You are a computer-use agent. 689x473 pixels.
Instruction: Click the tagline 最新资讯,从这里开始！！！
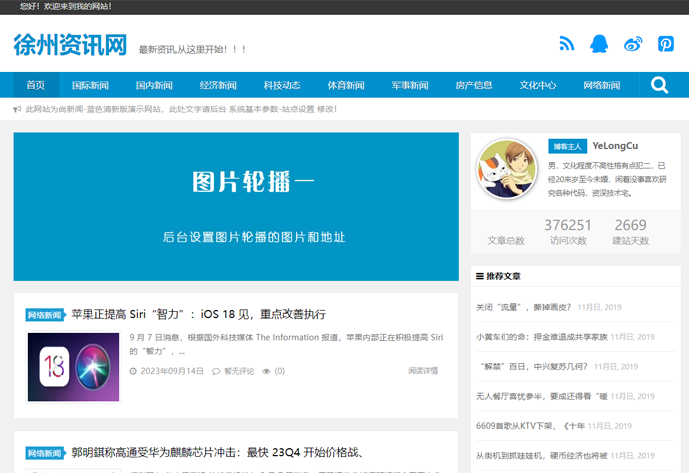coord(192,49)
